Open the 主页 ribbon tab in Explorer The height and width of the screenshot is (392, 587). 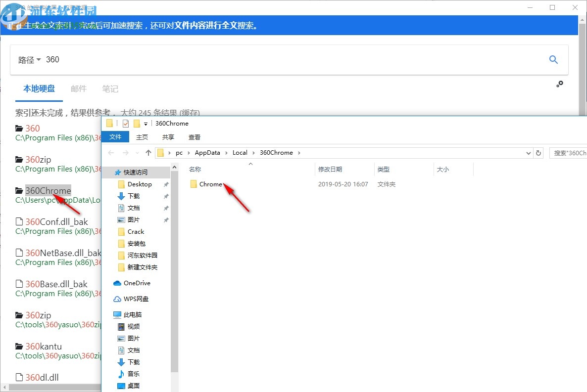(x=142, y=137)
